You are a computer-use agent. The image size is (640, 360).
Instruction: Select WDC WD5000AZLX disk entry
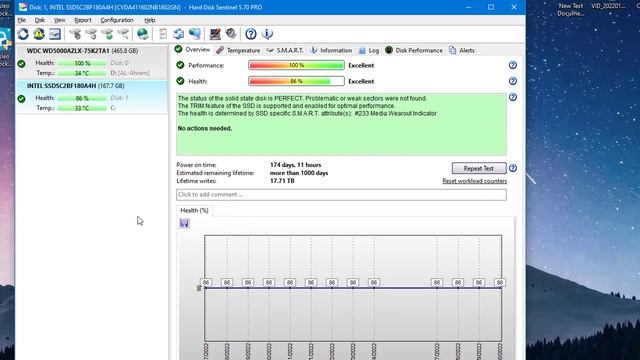[92, 62]
